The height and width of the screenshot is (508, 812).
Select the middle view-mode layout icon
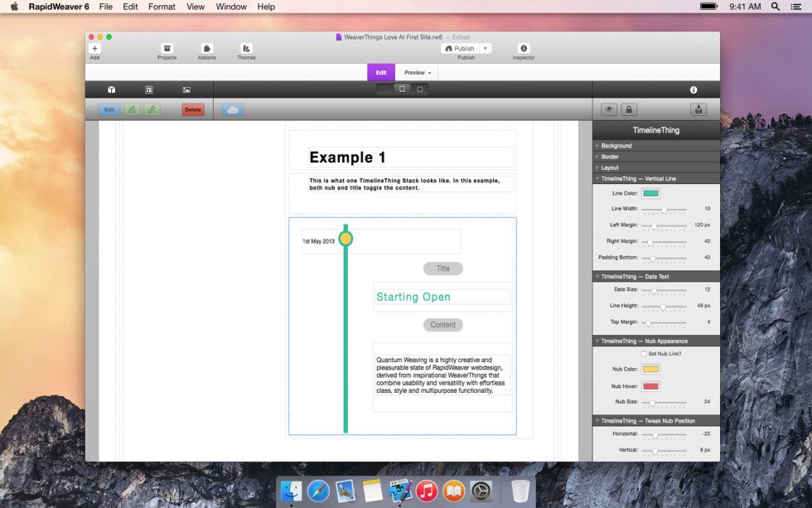(x=403, y=89)
